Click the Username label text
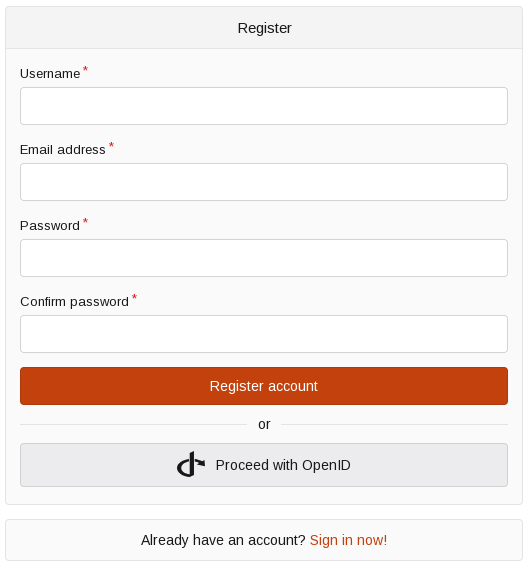This screenshot has width=530, height=571. tap(50, 74)
